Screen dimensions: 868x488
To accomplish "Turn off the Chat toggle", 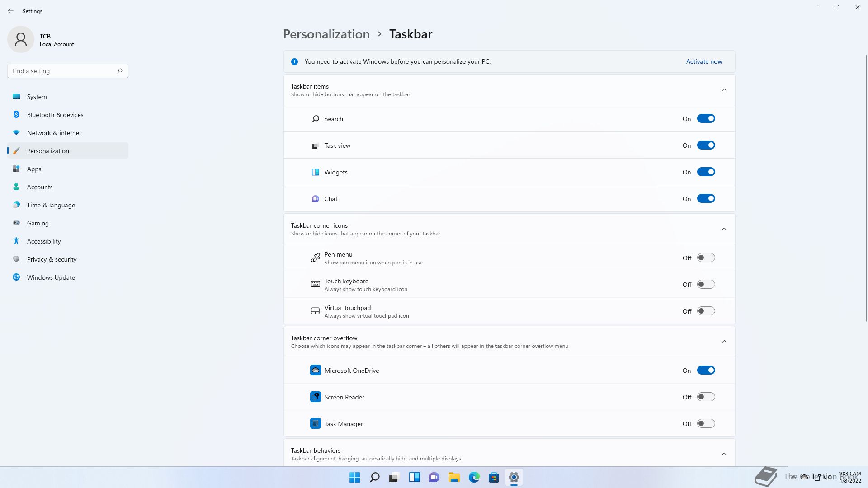I will pyautogui.click(x=706, y=198).
